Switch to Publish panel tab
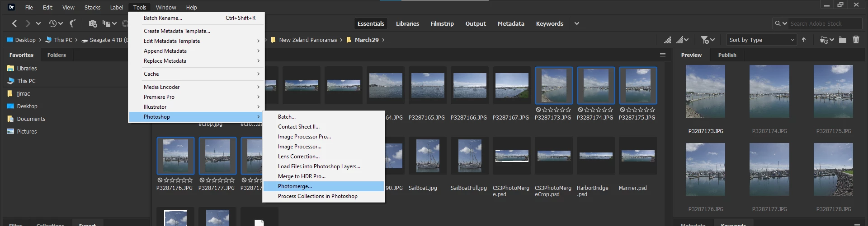Screen dimensions: 868x226 click(x=727, y=55)
